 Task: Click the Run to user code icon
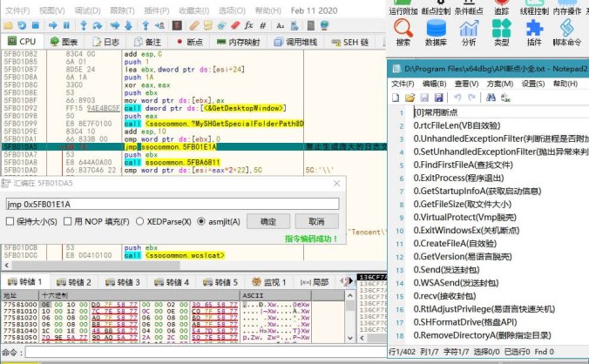[159, 25]
